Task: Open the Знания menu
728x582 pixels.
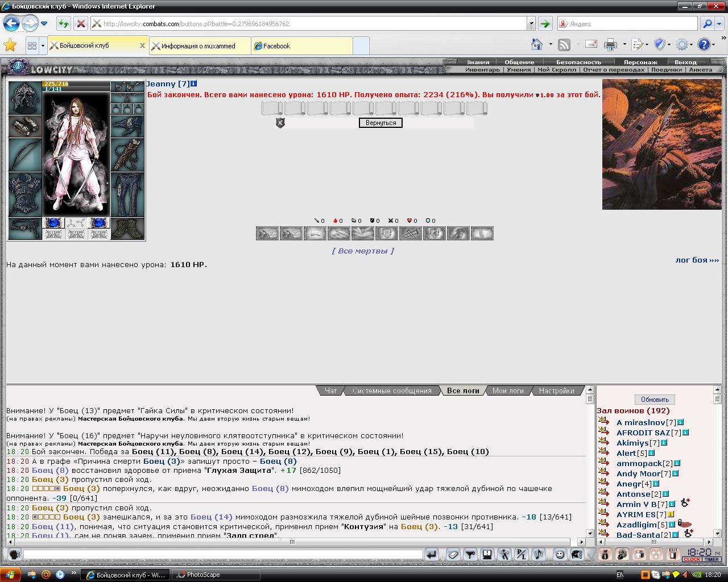Action: 478,62
